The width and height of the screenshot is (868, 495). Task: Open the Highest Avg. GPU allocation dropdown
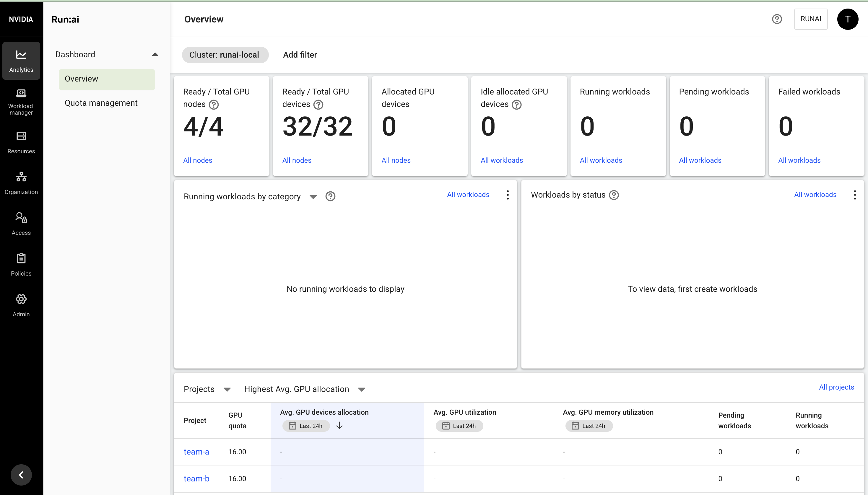point(362,390)
